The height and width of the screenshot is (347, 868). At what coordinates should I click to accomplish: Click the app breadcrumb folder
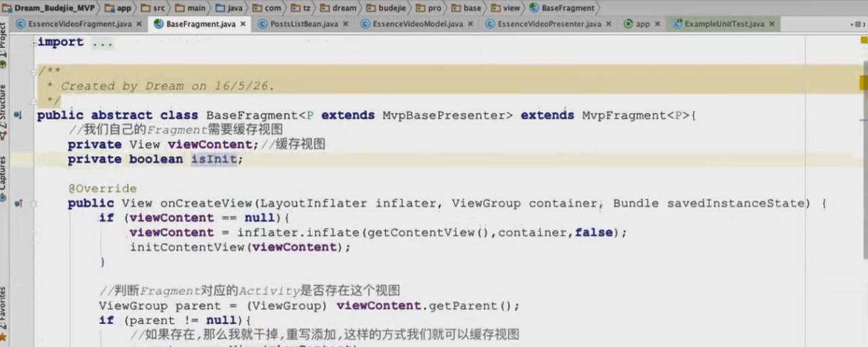tap(117, 8)
